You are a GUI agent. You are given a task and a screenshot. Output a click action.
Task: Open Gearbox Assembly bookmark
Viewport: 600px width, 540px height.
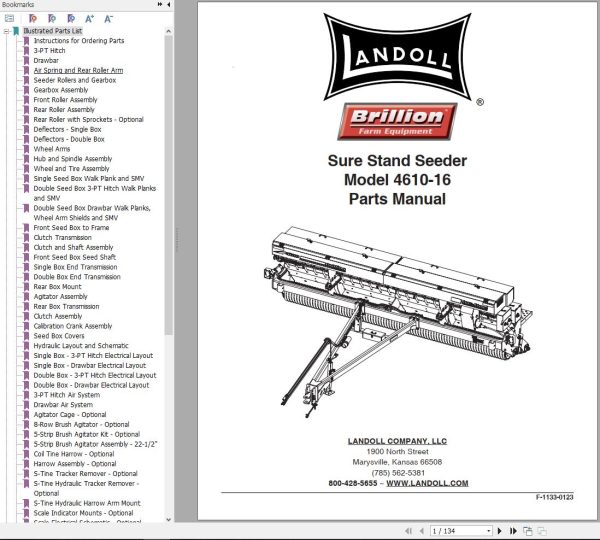61,90
